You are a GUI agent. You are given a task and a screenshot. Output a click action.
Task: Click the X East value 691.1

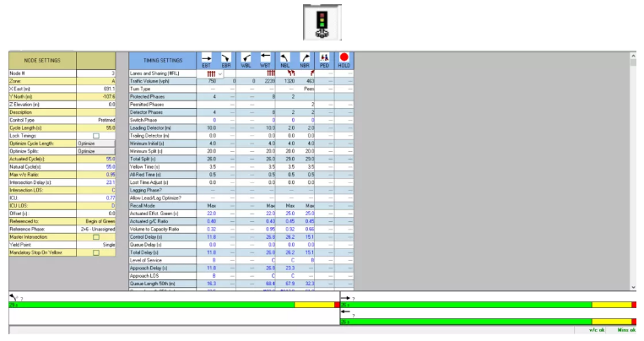point(95,89)
